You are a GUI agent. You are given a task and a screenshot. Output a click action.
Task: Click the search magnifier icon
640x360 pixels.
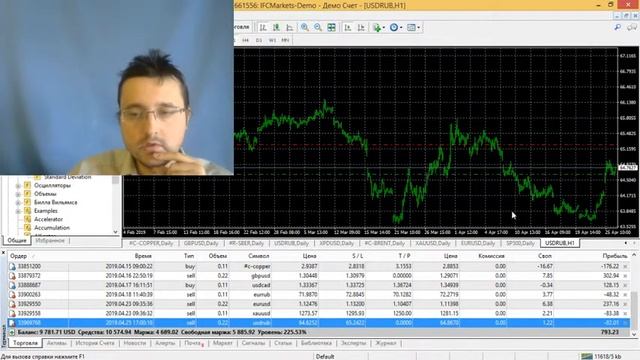coord(618,27)
